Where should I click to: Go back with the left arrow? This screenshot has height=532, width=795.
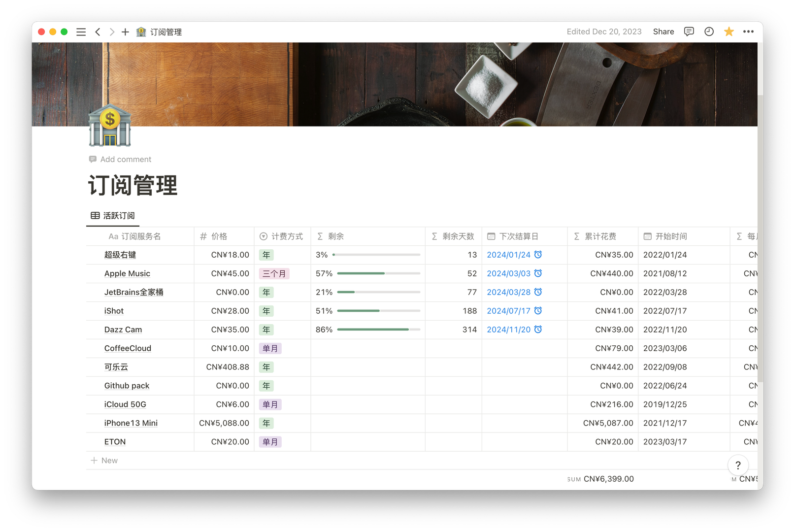pyautogui.click(x=98, y=32)
